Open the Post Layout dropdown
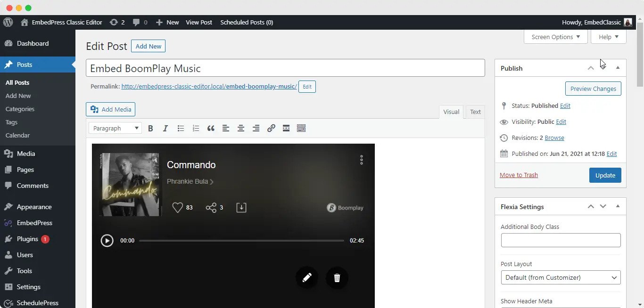The image size is (644, 308). pyautogui.click(x=561, y=278)
